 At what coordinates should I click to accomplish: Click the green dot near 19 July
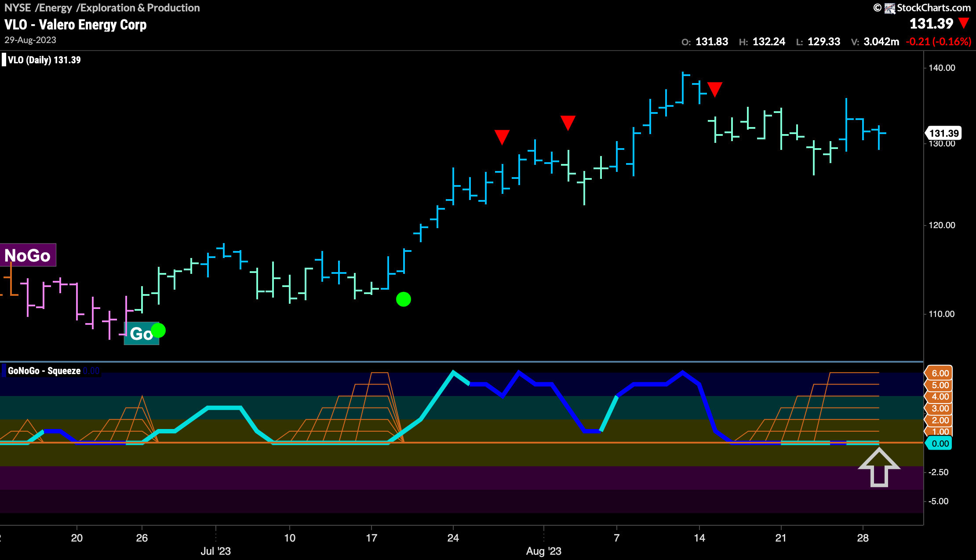point(403,299)
